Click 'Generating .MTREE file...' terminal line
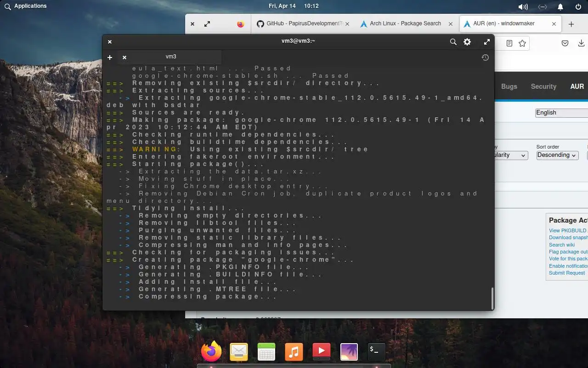Image resolution: width=588 pixels, height=368 pixels. 217,289
